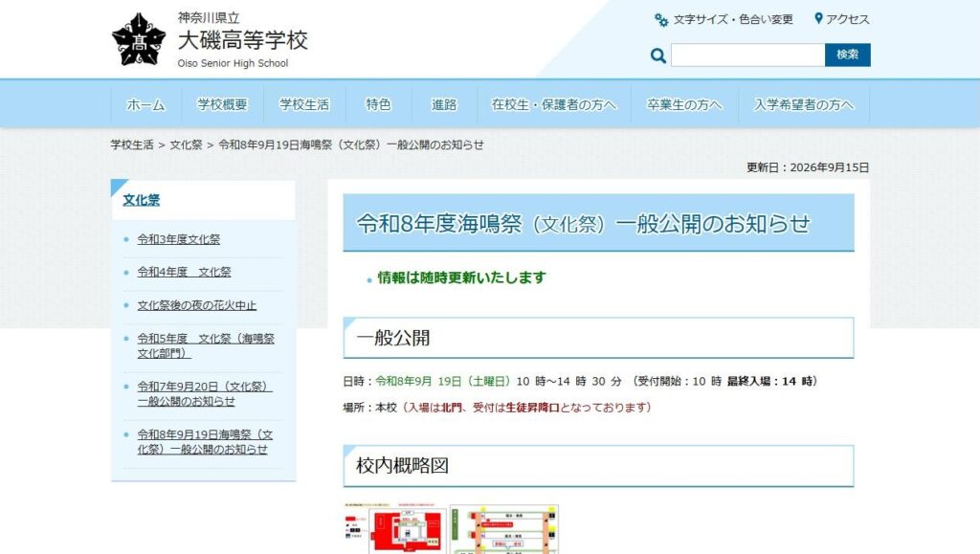Click the 学校生活 breadcrumb link
The height and width of the screenshot is (554, 980).
pyautogui.click(x=132, y=144)
